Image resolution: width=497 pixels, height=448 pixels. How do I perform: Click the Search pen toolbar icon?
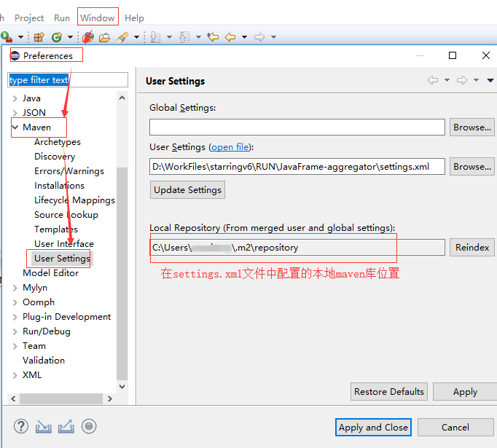122,37
